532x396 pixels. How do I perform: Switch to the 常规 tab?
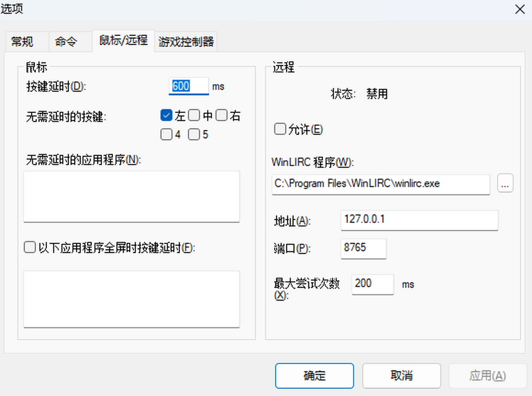click(22, 42)
